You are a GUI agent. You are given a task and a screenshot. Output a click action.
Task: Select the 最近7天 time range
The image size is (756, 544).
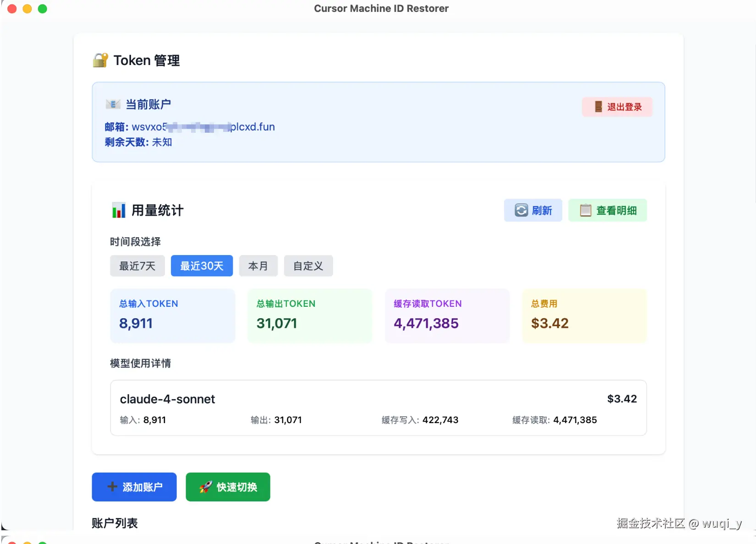pyautogui.click(x=137, y=266)
